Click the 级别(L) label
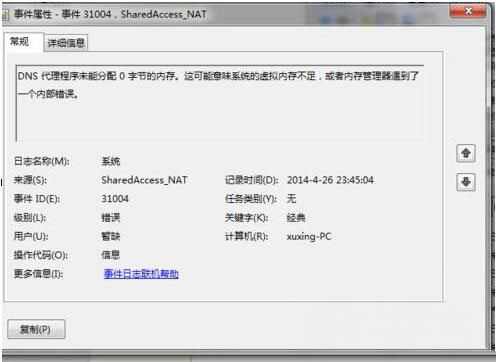Screen dimensions: 496x362 30,218
